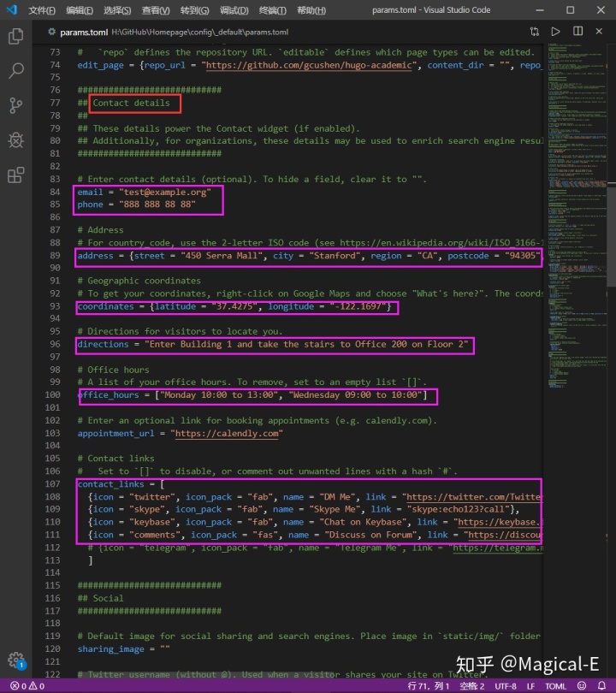Click "Wednesday 09:00 to 10:00" string
The height and width of the screenshot is (693, 616).
pos(355,395)
